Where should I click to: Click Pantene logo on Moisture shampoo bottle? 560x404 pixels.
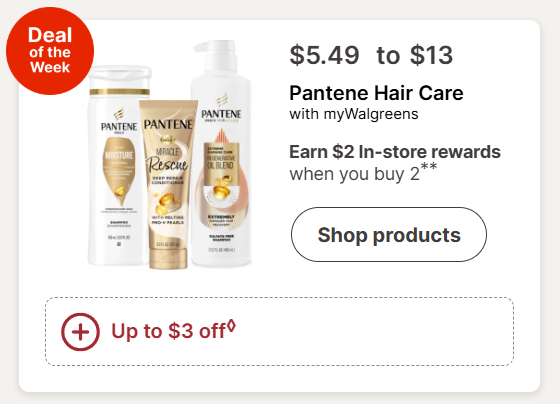pyautogui.click(x=119, y=121)
